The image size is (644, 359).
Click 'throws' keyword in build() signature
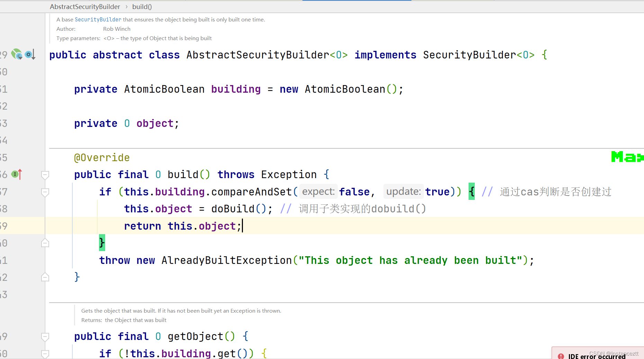(x=236, y=175)
